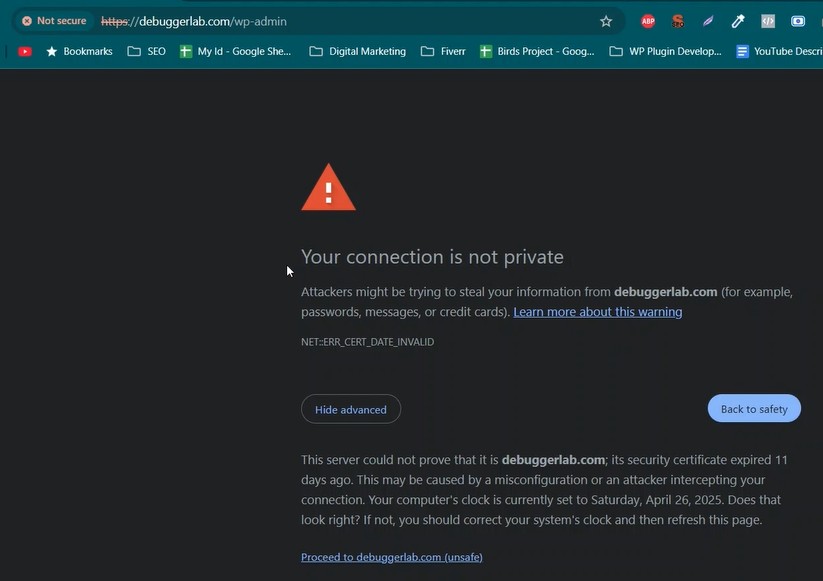Expand the Fiverr bookmarks folder
This screenshot has width=823, height=581.
point(444,51)
